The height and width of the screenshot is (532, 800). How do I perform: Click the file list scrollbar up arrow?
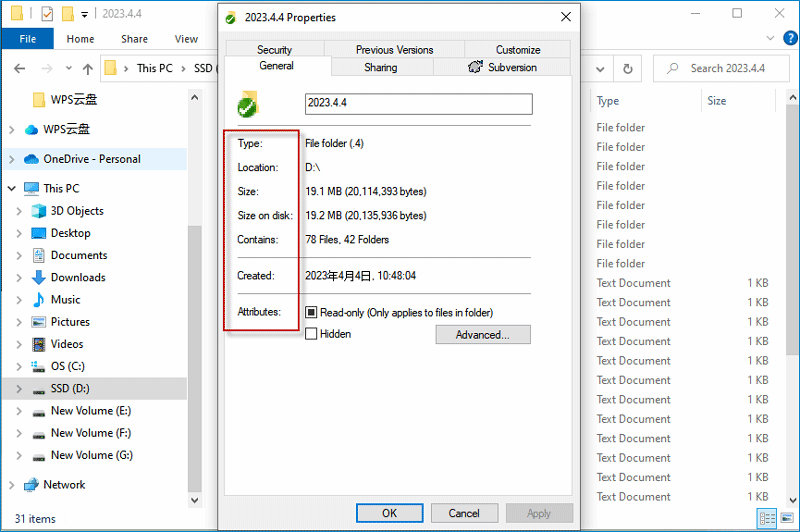pyautogui.click(x=792, y=97)
